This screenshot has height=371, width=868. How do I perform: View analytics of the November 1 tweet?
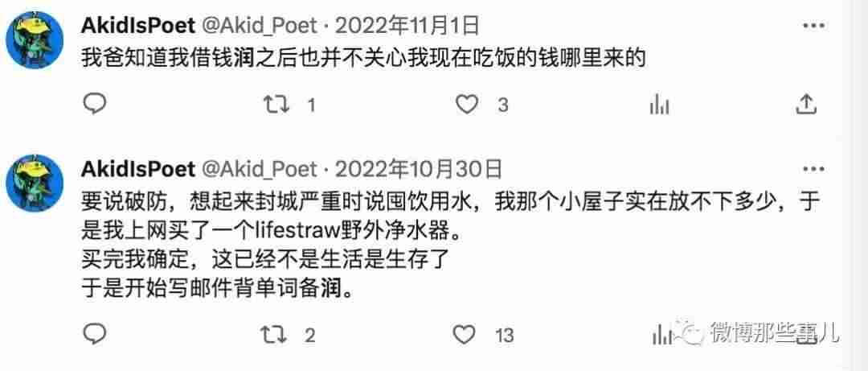click(x=659, y=105)
